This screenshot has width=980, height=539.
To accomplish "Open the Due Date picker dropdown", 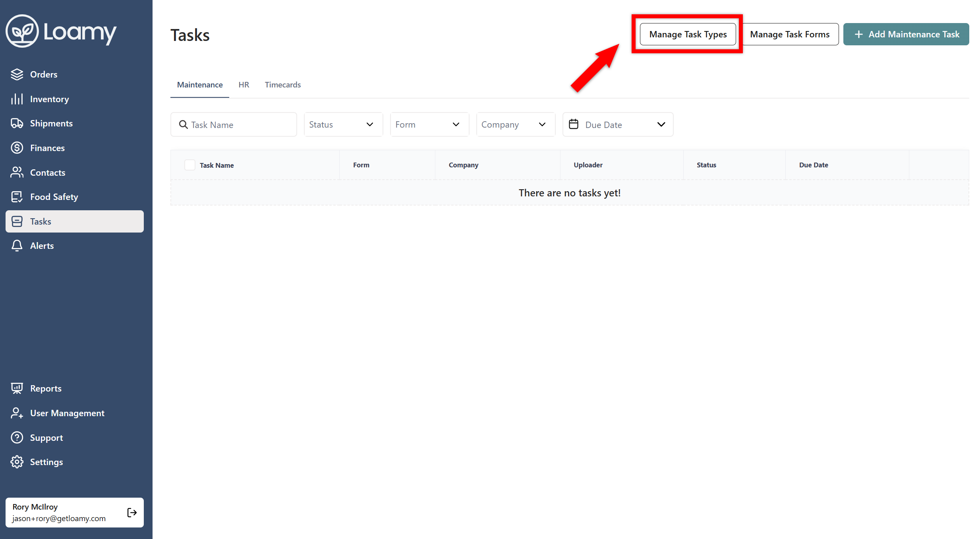I will tap(618, 124).
